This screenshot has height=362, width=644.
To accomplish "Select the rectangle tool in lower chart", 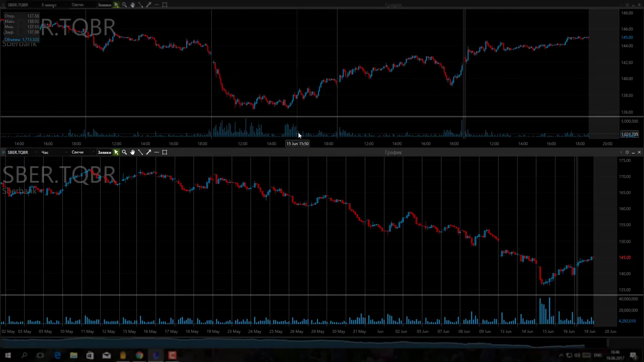I will 165,152.
